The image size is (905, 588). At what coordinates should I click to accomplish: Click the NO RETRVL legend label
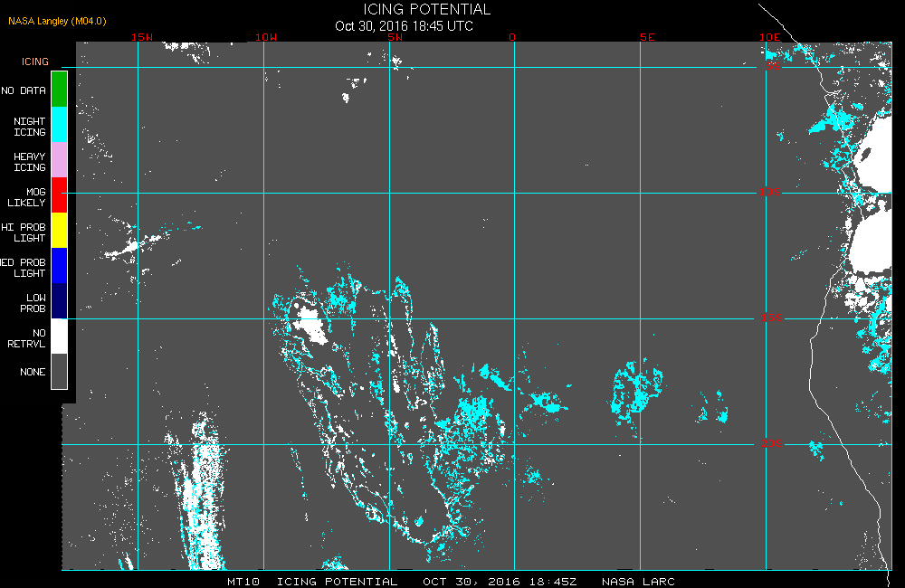[26, 338]
